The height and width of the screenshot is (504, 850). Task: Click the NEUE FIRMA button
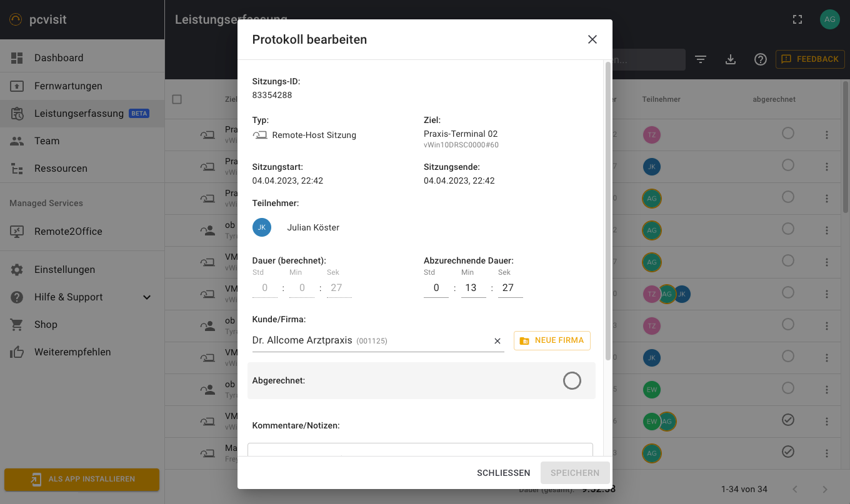pos(552,341)
